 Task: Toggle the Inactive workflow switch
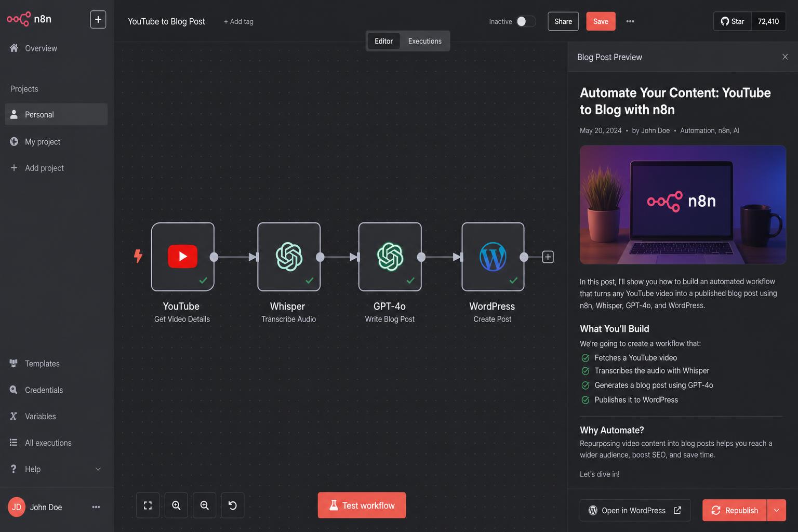pos(526,21)
